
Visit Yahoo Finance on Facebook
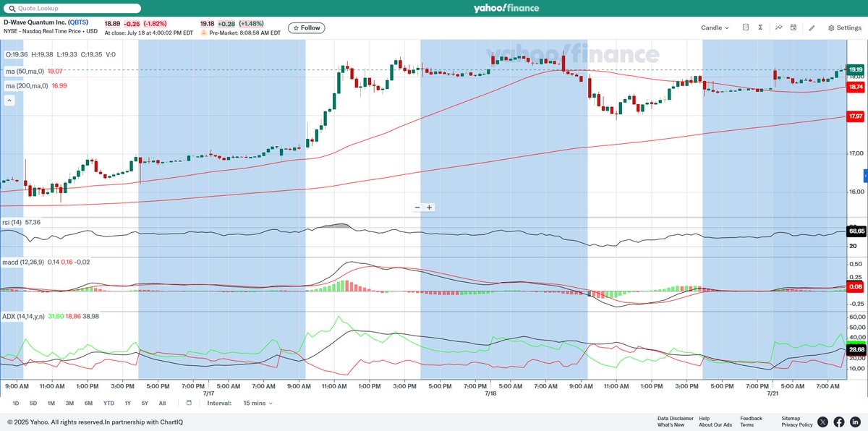(x=839, y=422)
